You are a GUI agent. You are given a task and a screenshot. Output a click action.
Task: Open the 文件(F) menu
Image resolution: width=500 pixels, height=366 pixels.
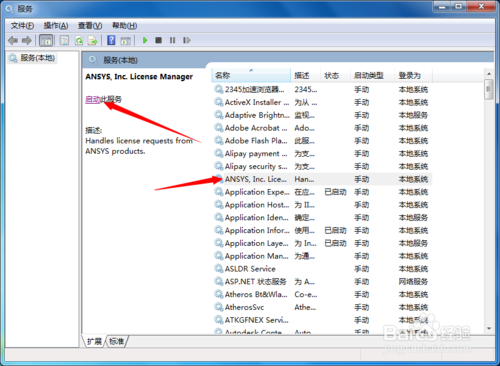click(22, 26)
